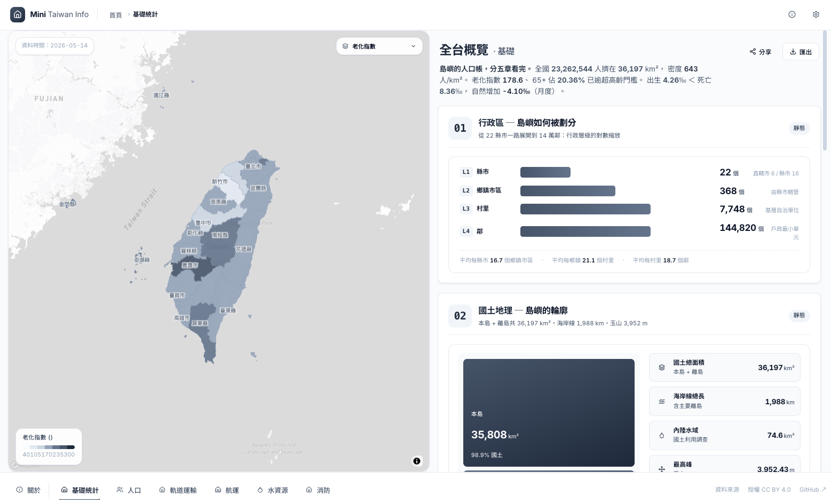
Task: Click the dropdown chevron in 老化指數 selector
Action: [413, 46]
